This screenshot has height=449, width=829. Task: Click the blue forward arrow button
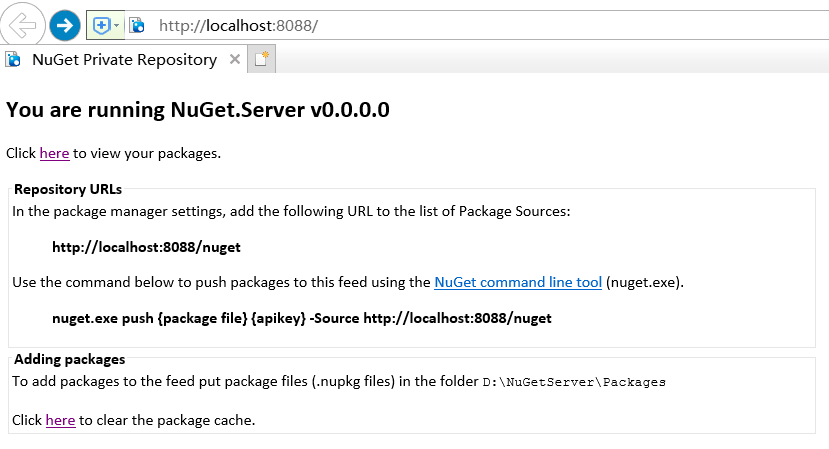pyautogui.click(x=65, y=24)
